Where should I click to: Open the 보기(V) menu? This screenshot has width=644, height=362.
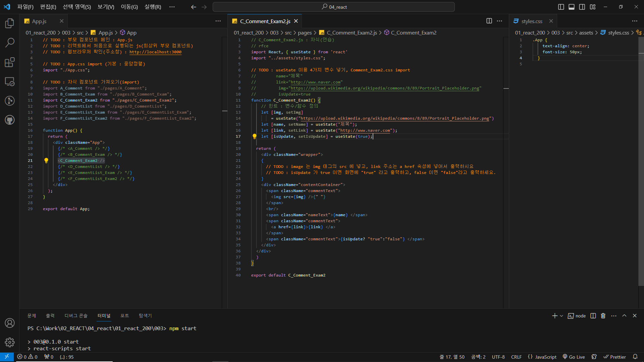point(106,7)
